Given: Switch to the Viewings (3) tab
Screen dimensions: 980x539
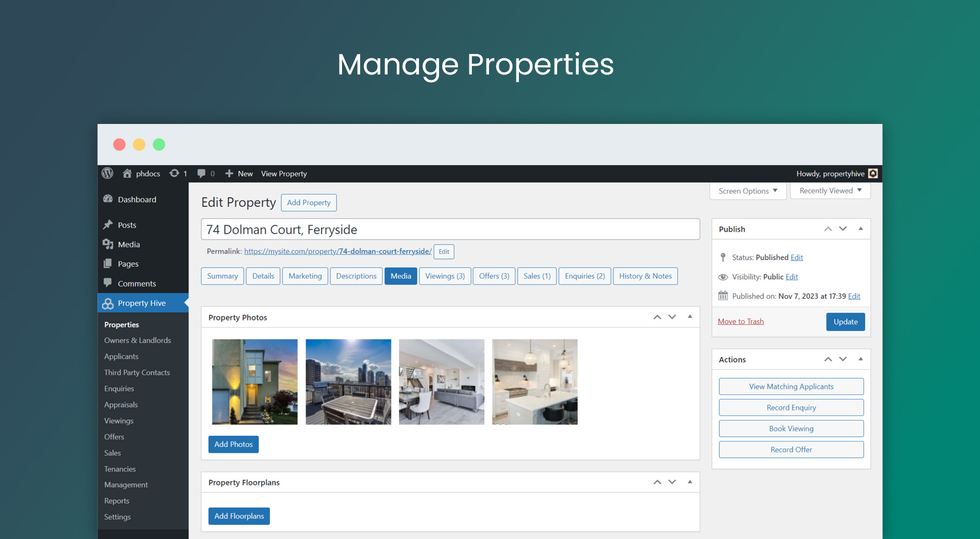Looking at the screenshot, I should click(x=444, y=276).
